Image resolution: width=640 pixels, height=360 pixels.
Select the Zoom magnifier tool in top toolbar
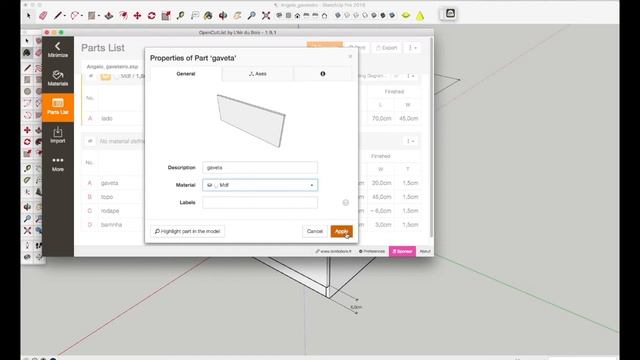251,16
